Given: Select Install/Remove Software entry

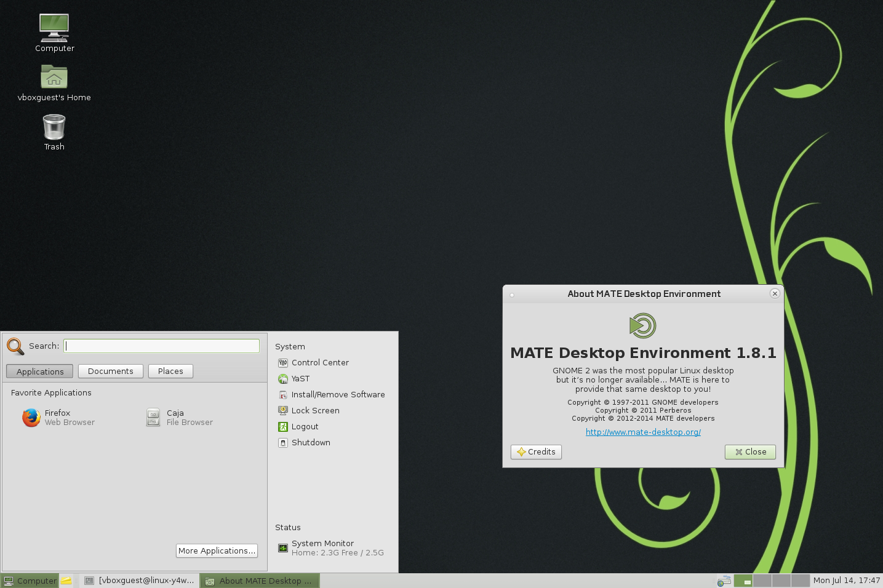Looking at the screenshot, I should coord(338,395).
